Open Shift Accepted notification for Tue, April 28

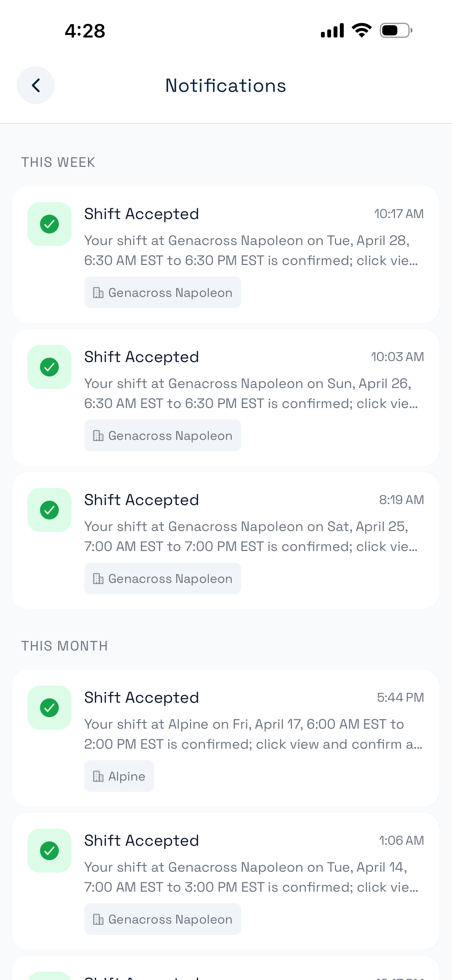point(226,254)
